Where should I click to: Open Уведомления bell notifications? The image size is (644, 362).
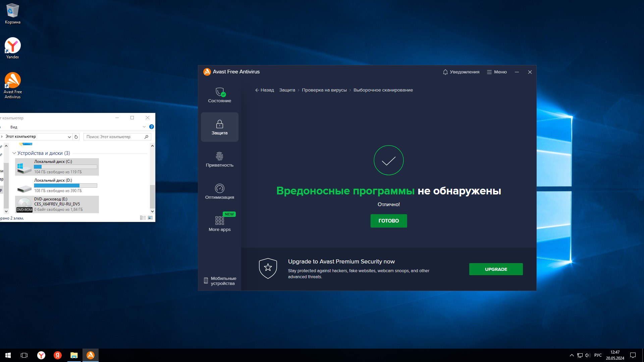tap(461, 72)
